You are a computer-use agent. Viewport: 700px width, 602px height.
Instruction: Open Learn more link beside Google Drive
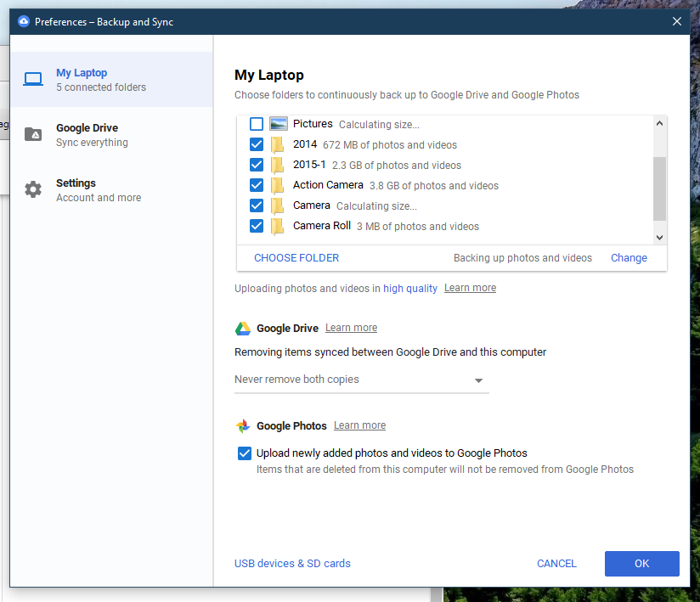tap(352, 328)
